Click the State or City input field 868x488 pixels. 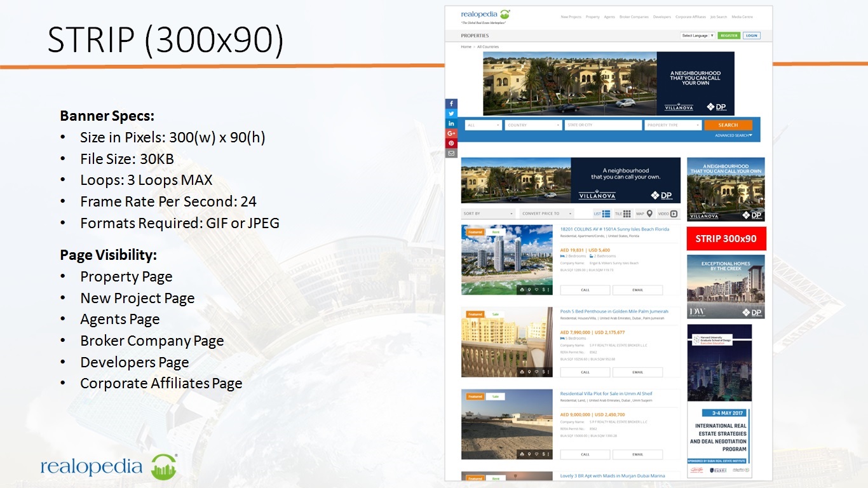[x=602, y=125]
